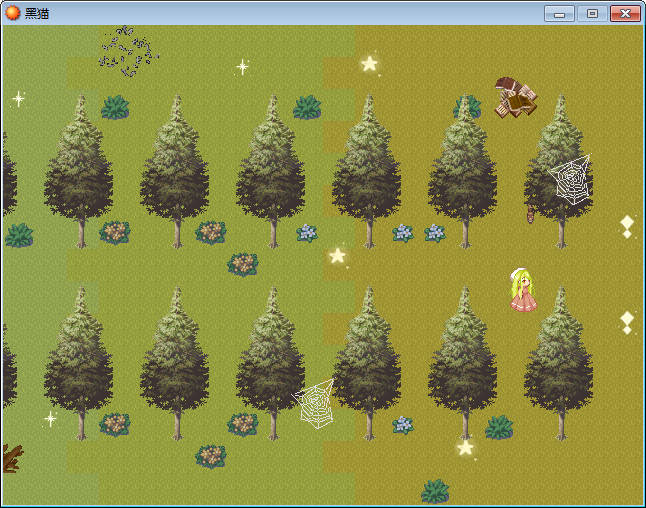Screen dimensions: 646x508
Task: Click the spider web beside the lower middle tree
Action: [x=314, y=404]
